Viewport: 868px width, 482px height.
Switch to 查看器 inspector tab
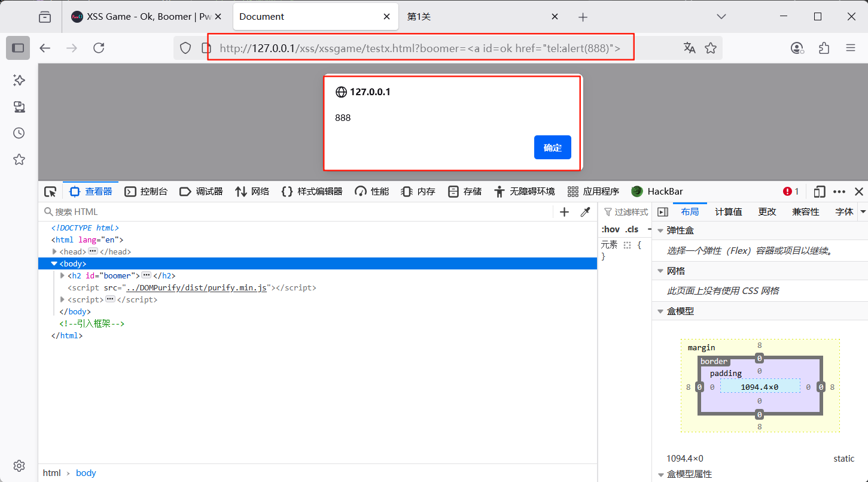[x=91, y=192]
